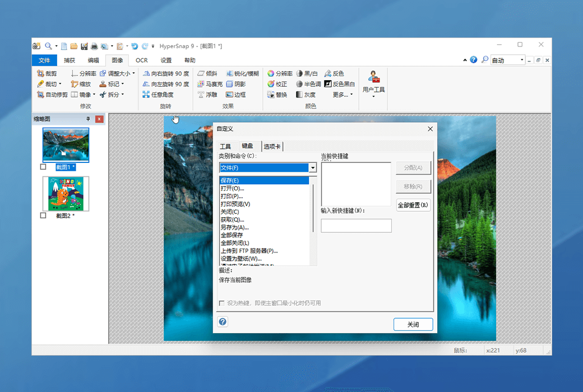This screenshot has height=392, width=583.
Task: Apply the 马赛克 (Mosaic) effect
Action: click(x=201, y=84)
